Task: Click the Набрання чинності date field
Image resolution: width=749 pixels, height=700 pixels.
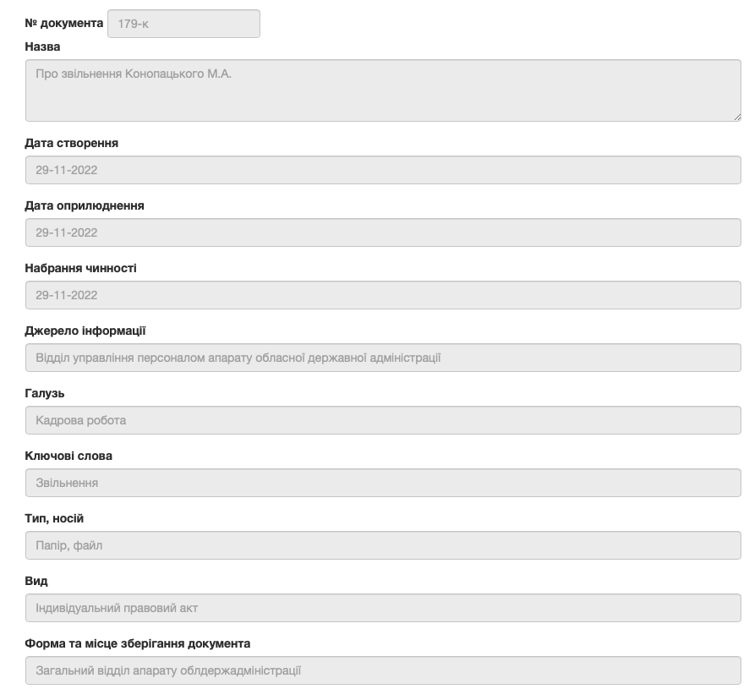Action: 383,295
